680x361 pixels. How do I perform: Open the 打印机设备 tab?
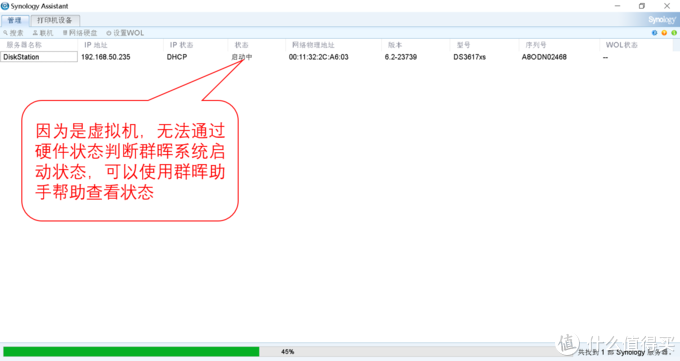pyautogui.click(x=55, y=20)
